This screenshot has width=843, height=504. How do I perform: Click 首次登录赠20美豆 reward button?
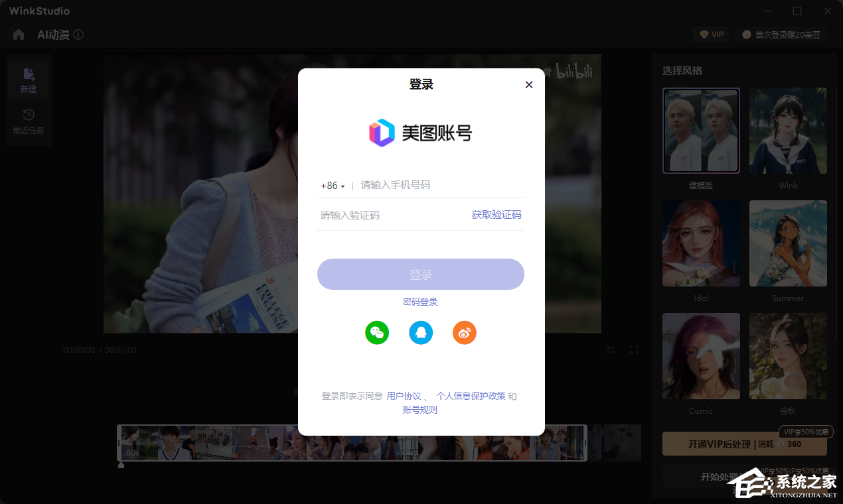tap(781, 34)
